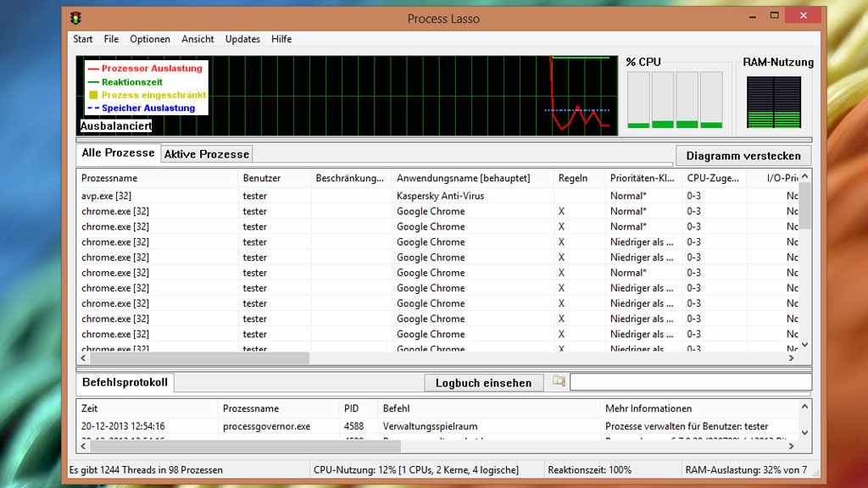This screenshot has width=868, height=488.
Task: Click the Befehl column header in log
Action: (x=489, y=408)
